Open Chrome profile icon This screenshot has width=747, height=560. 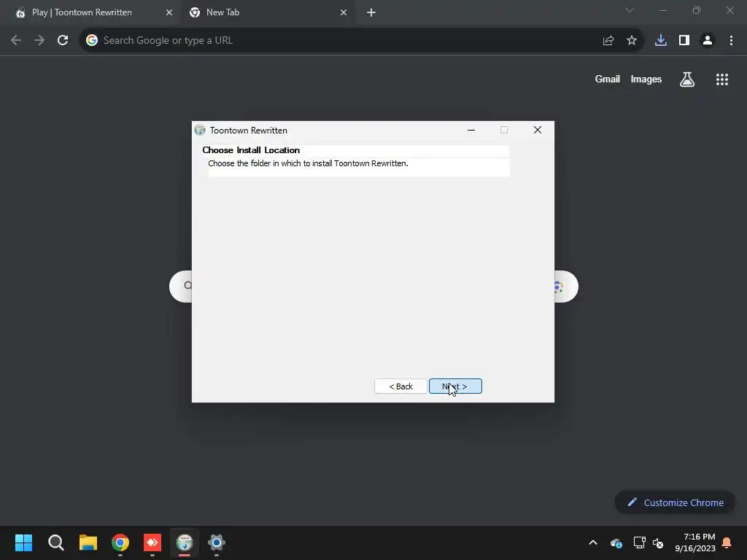708,41
